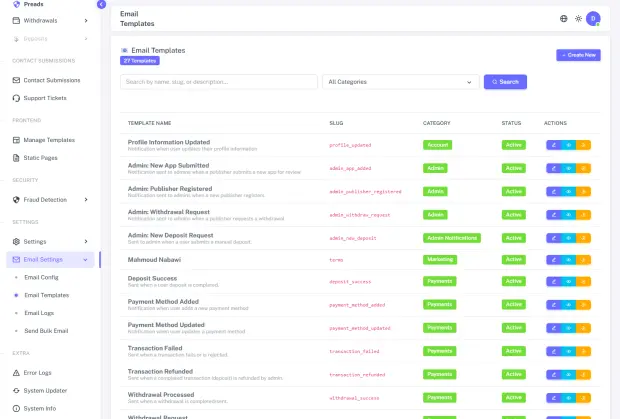Preview the Profile Information Updated template

569,145
